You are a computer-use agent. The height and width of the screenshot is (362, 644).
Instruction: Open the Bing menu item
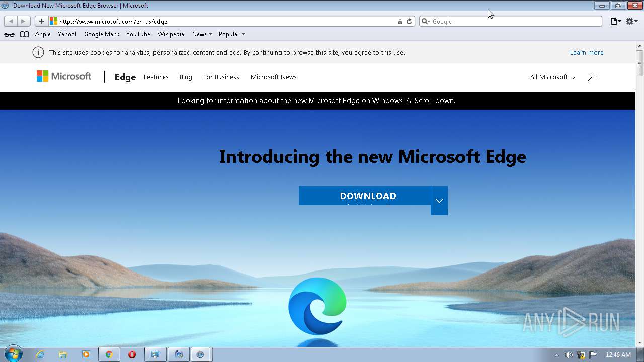[186, 77]
